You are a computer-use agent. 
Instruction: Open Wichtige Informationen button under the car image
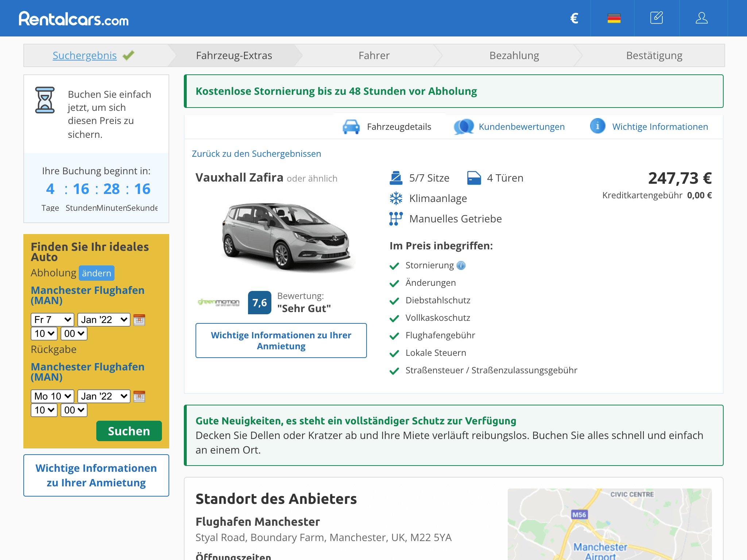tap(281, 341)
